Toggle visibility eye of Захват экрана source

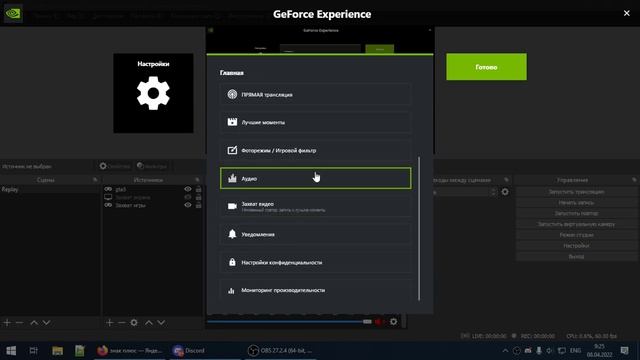point(188,197)
